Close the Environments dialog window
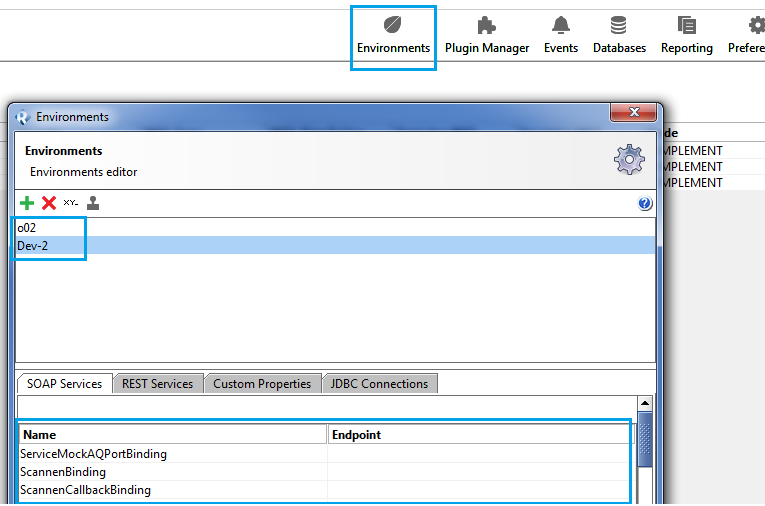The height and width of the screenshot is (506, 765). point(632,113)
